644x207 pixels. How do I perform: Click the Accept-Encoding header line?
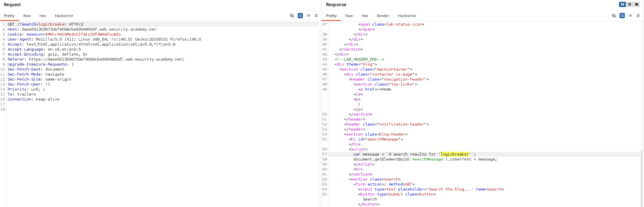click(x=48, y=54)
